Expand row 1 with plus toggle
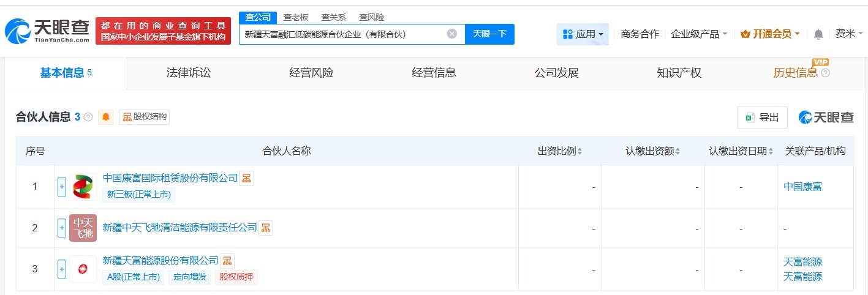 (x=62, y=187)
